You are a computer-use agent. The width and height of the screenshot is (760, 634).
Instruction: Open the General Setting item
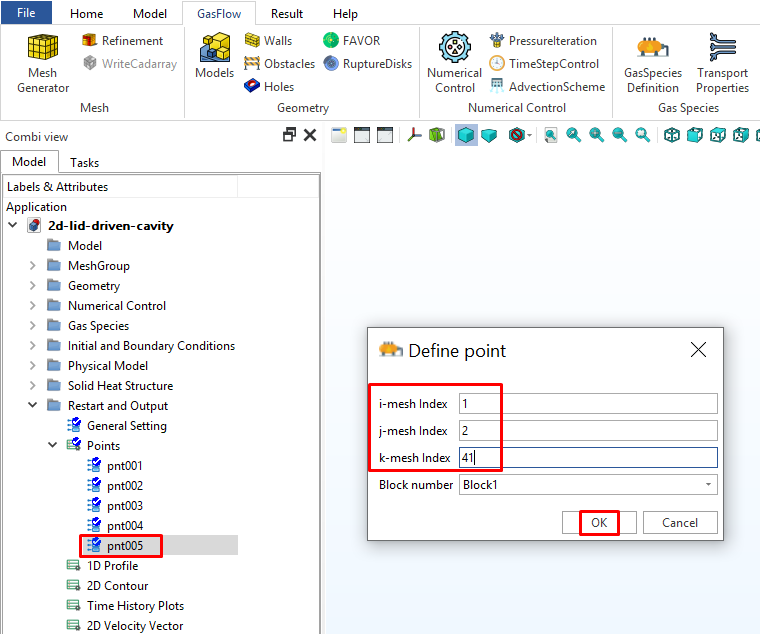click(126, 425)
